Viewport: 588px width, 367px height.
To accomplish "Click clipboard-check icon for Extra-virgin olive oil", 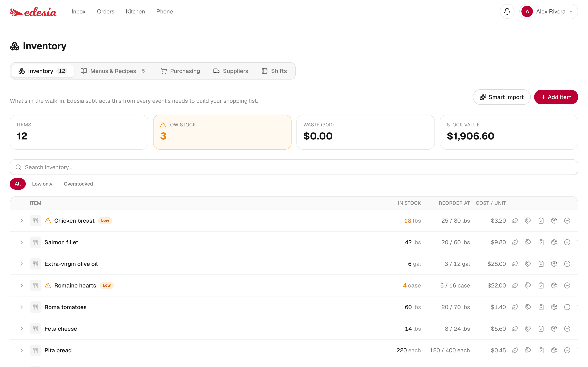I will (541, 264).
